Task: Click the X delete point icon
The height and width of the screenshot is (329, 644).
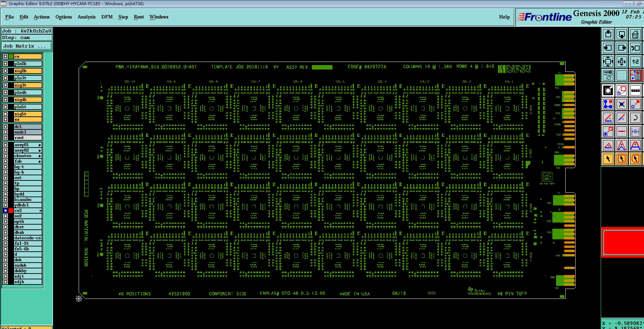Action: (622, 104)
